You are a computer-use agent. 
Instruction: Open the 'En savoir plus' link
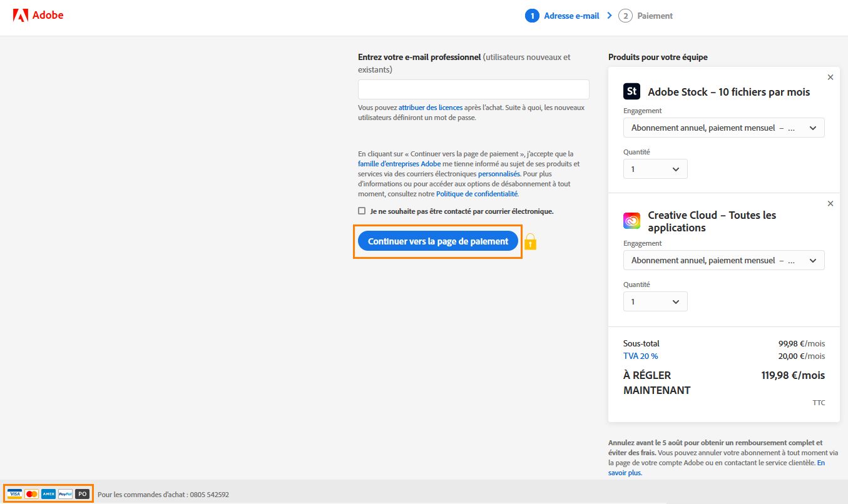pyautogui.click(x=717, y=468)
